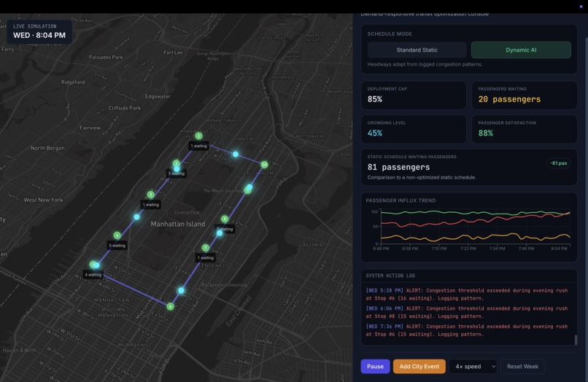Viewport: 588px width, 382px height.
Task: Click the -61 pax comparison badge
Action: click(558, 163)
